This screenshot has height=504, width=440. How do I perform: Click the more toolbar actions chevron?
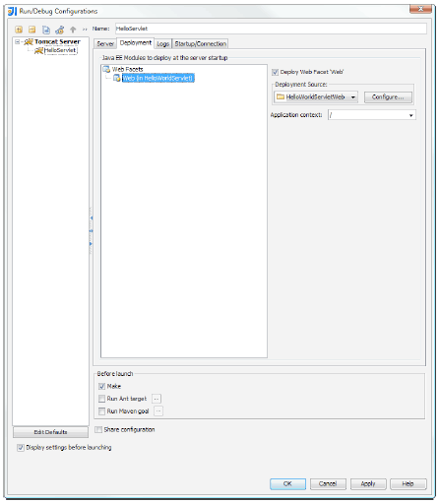[x=85, y=30]
